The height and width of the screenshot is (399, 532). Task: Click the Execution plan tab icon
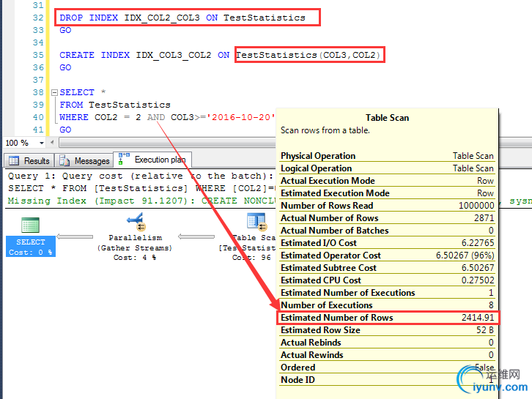coord(124,159)
